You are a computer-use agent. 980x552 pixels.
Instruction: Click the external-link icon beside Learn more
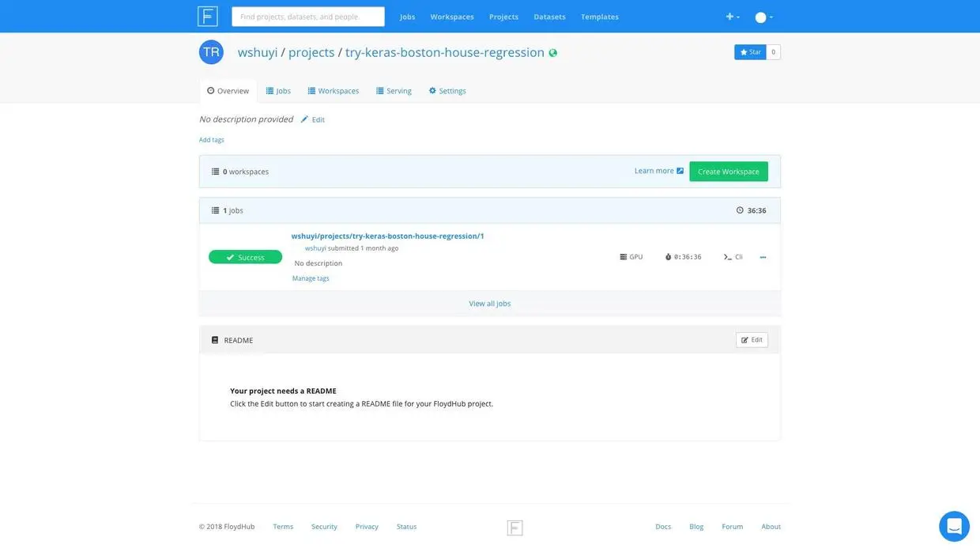(x=680, y=171)
